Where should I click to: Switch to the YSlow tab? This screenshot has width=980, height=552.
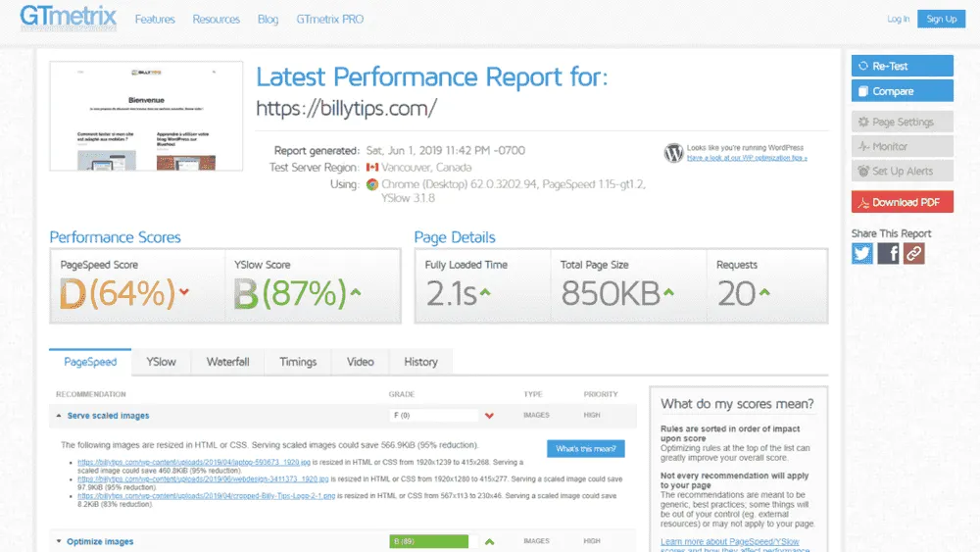162,362
